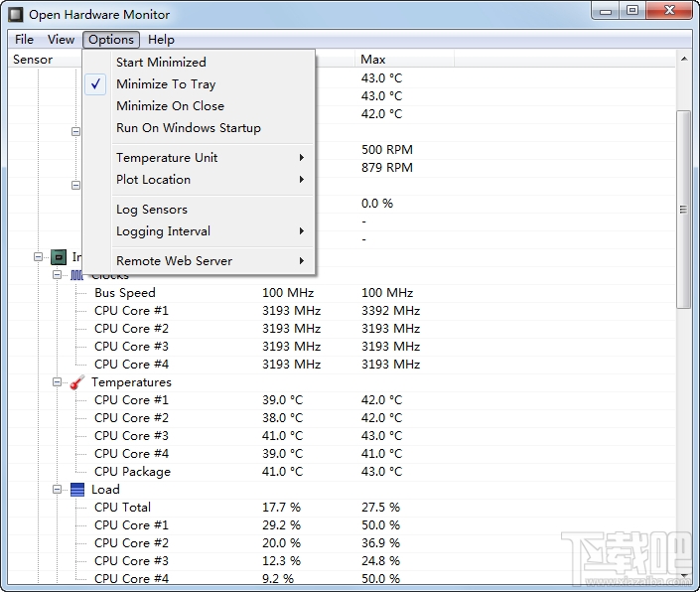Click the 3392 MHz max value
The width and height of the screenshot is (700, 592).
coord(390,311)
